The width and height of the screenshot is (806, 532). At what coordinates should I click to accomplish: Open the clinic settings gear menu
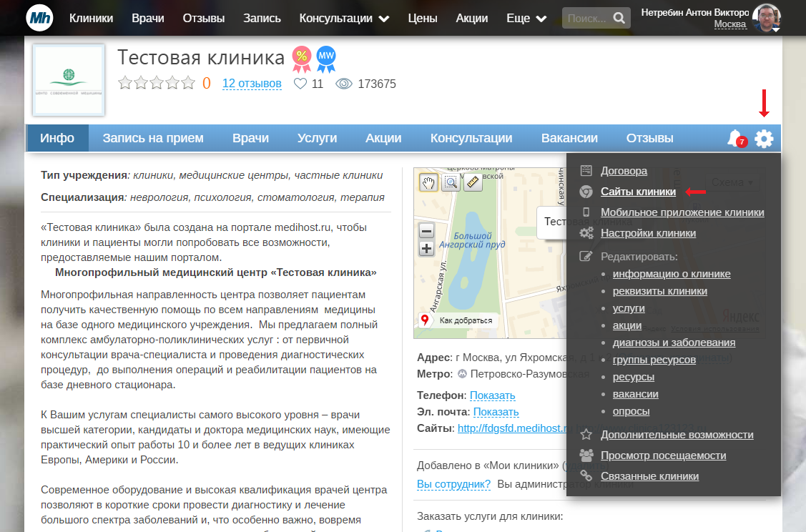coord(764,139)
